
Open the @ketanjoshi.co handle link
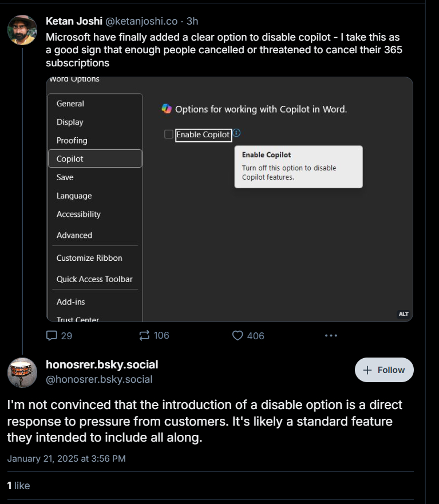coord(141,21)
